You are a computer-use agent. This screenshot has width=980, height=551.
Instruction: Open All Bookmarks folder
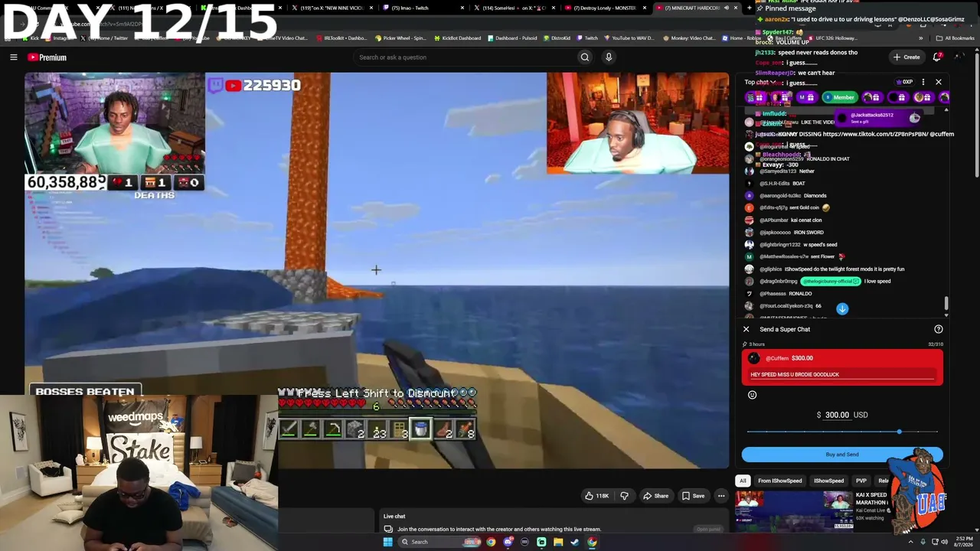[x=955, y=37]
